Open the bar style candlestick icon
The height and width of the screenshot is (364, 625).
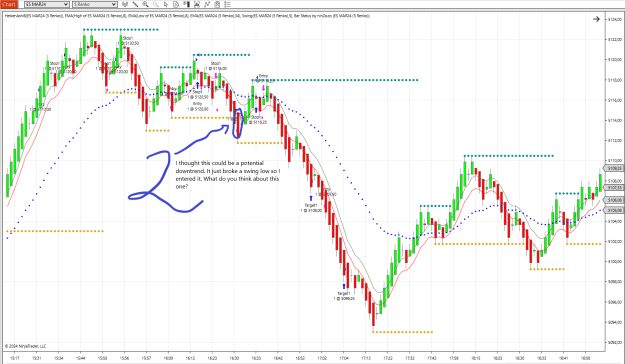(x=125, y=4)
